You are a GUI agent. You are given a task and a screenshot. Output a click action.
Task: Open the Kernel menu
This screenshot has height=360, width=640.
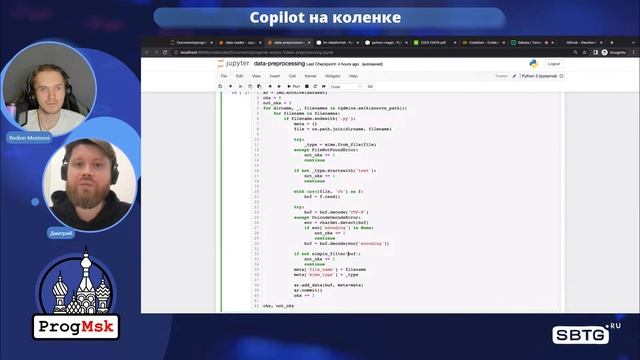(x=310, y=76)
